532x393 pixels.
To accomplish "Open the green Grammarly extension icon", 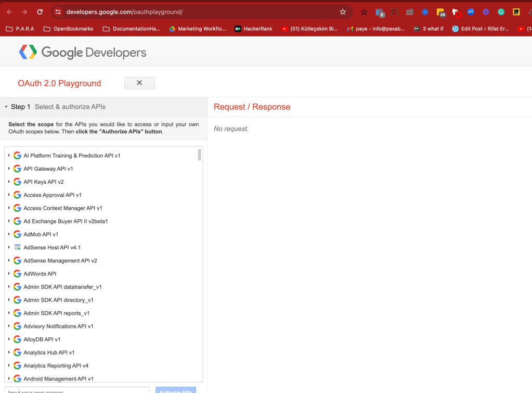I will [x=501, y=12].
